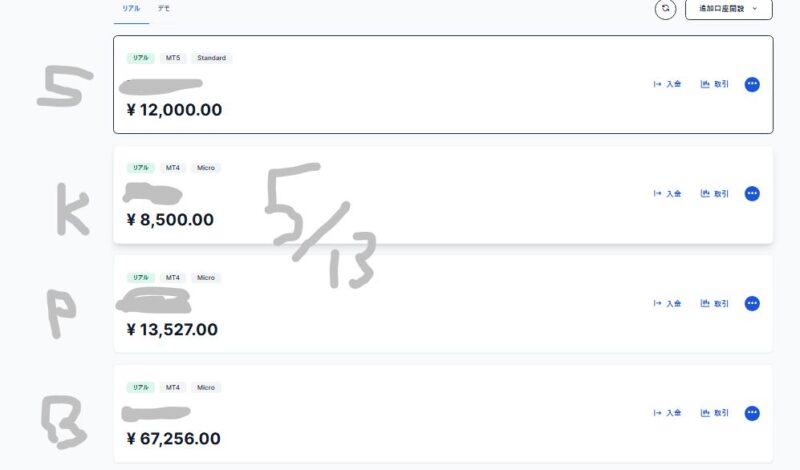Click 入金 deposit on the ¥67,256.00 account
The image size is (800, 470).
[x=667, y=413]
